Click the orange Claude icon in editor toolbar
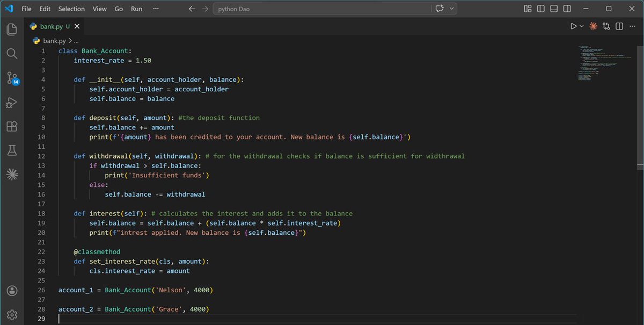 tap(594, 26)
